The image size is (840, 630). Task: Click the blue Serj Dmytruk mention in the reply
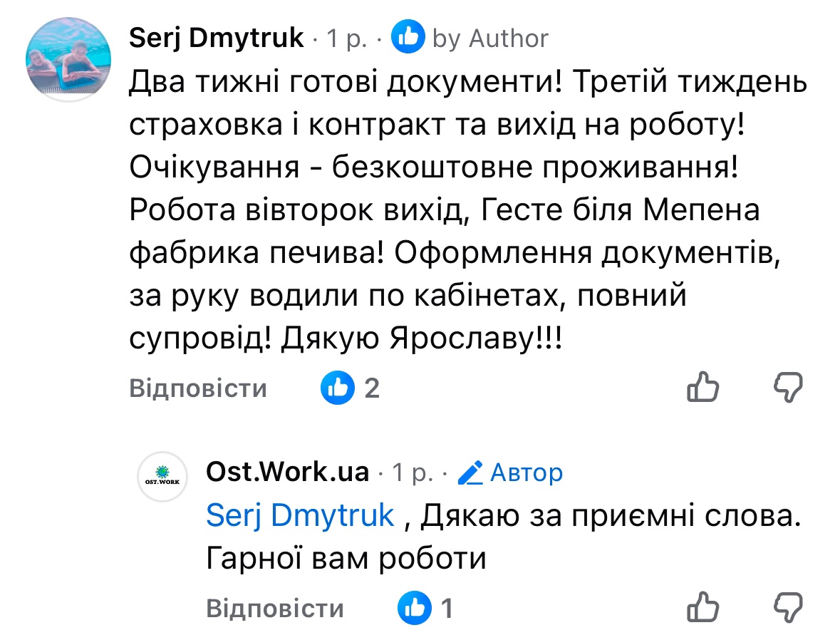tap(299, 515)
